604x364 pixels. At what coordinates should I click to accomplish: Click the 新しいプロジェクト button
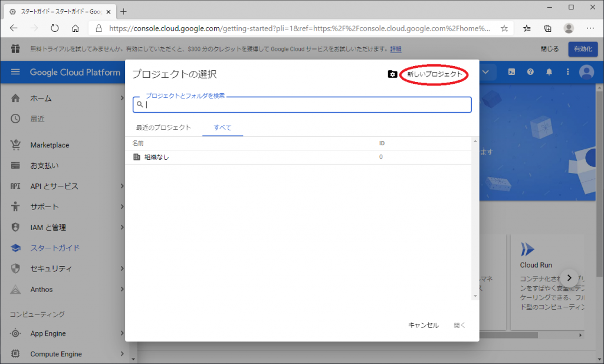point(435,74)
